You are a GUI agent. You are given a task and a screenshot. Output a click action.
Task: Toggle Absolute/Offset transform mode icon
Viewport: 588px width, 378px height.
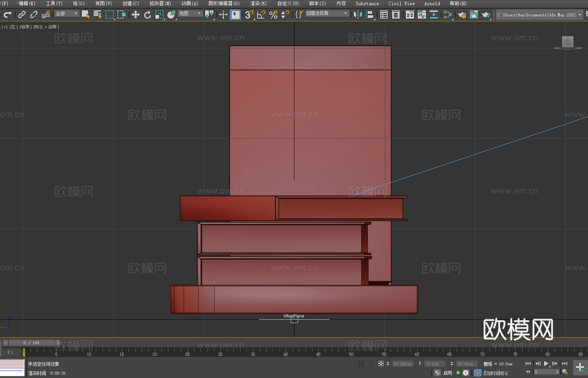pyautogui.click(x=381, y=364)
